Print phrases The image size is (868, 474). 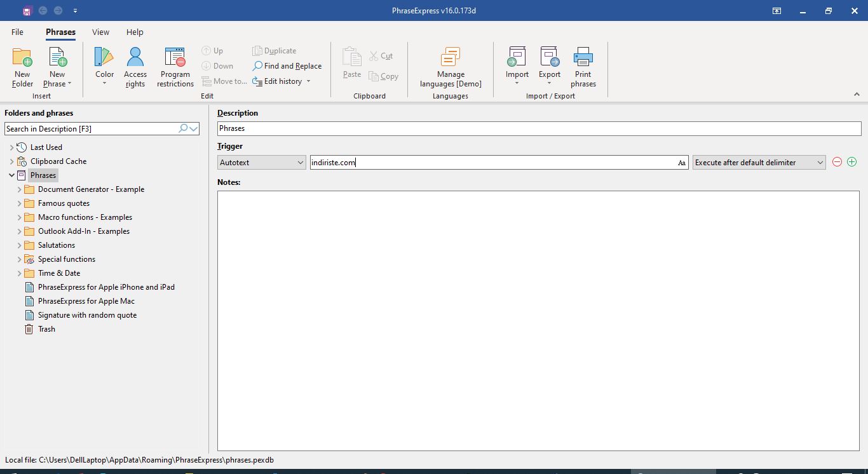[x=583, y=67]
